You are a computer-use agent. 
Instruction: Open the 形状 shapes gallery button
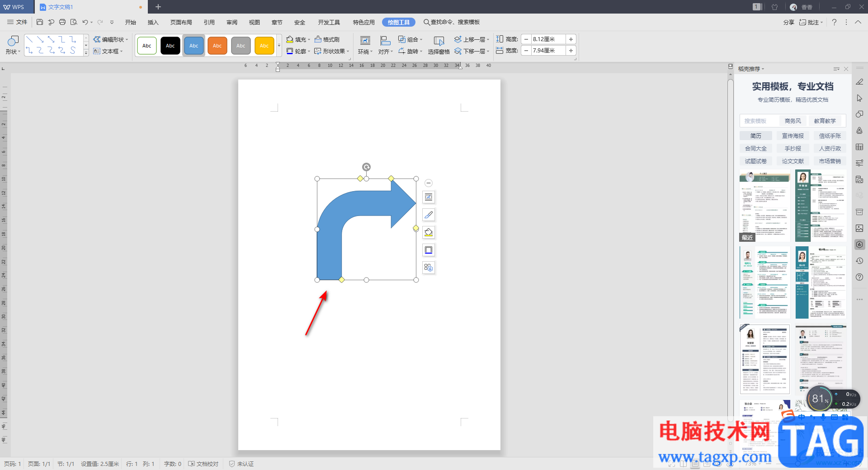point(13,46)
